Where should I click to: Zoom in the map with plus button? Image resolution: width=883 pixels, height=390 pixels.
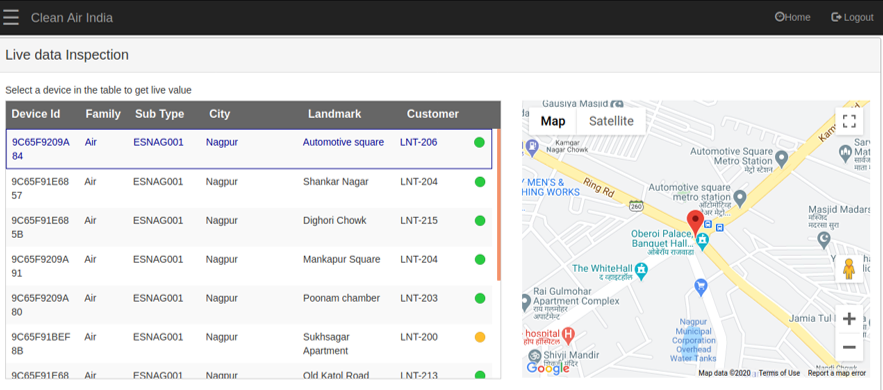point(849,319)
